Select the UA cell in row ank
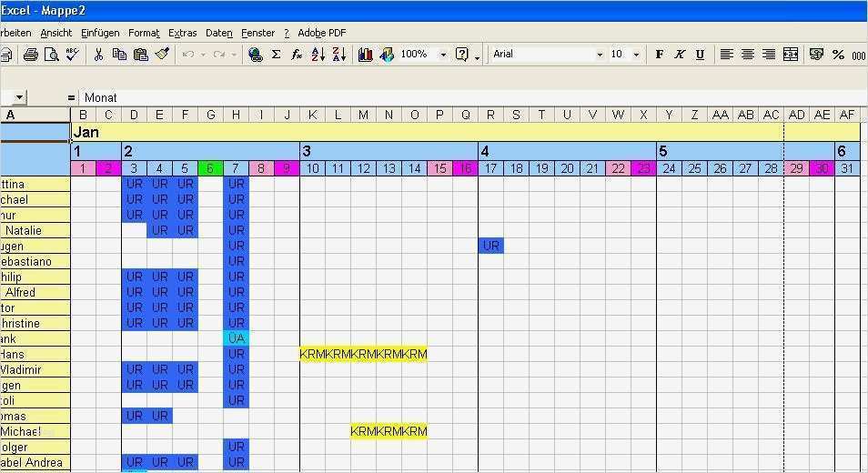The width and height of the screenshot is (868, 473). pos(236,338)
